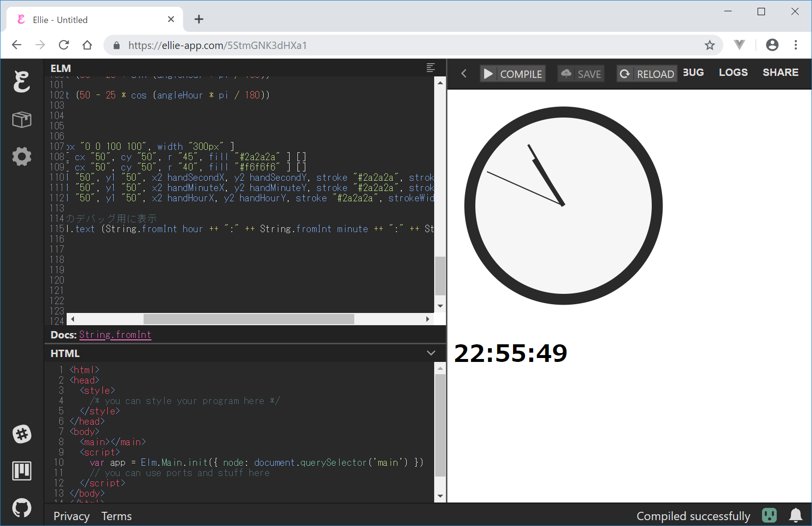
Task: Click Elm editor scroll-left arrow
Action: pyautogui.click(x=73, y=319)
